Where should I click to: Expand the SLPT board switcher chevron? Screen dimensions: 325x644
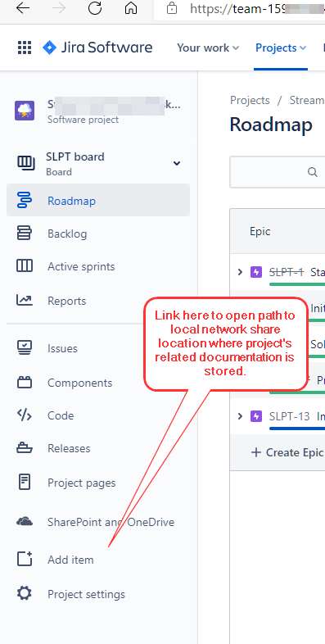(177, 164)
